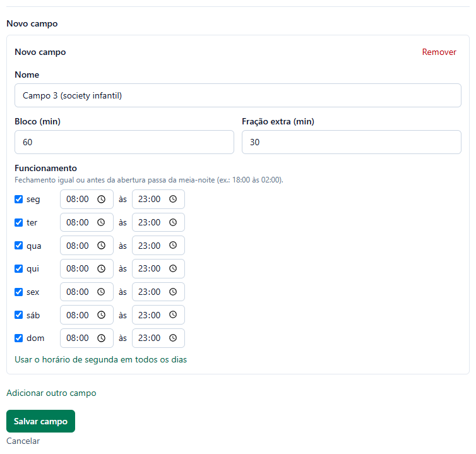Click the sáb day label

33,315
